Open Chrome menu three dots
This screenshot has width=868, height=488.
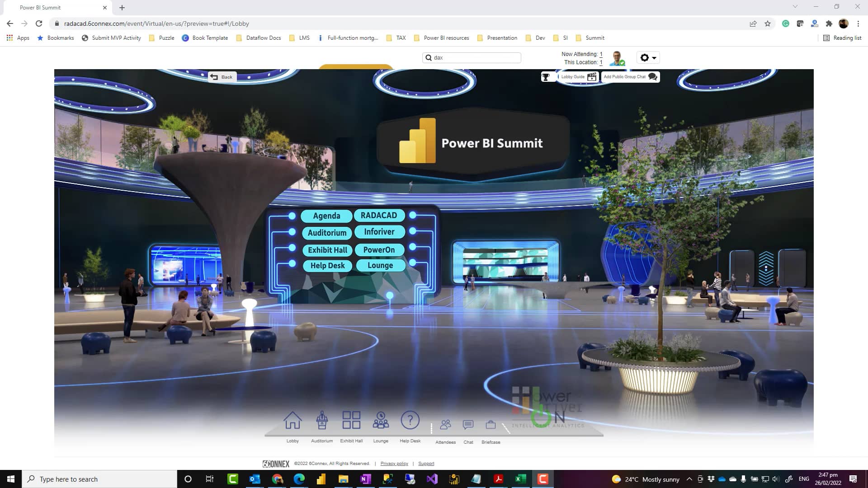858,23
